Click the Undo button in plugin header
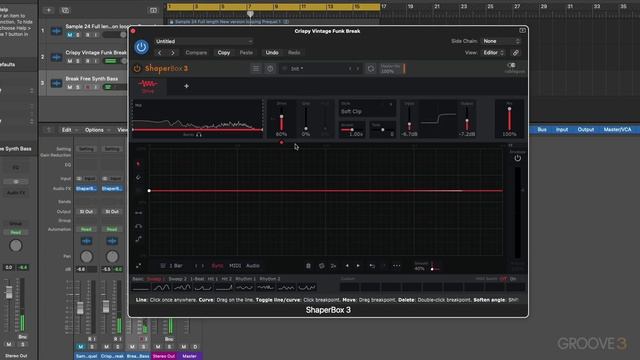This screenshot has height=360, width=640. coord(272,53)
